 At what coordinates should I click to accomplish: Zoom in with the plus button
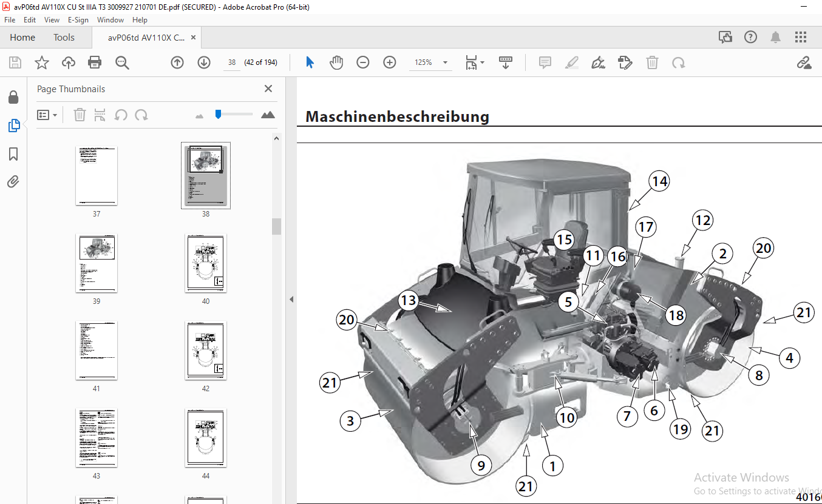pyautogui.click(x=390, y=62)
